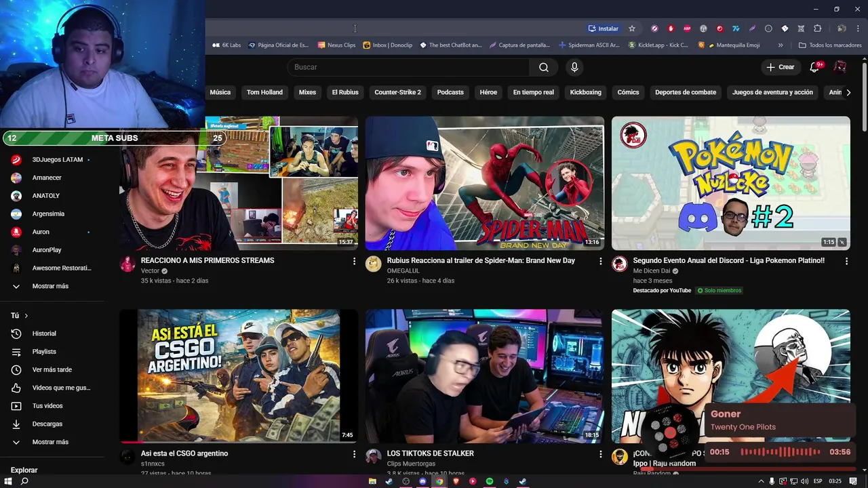Select the Música chip
This screenshot has height=488, width=868.
[220, 92]
